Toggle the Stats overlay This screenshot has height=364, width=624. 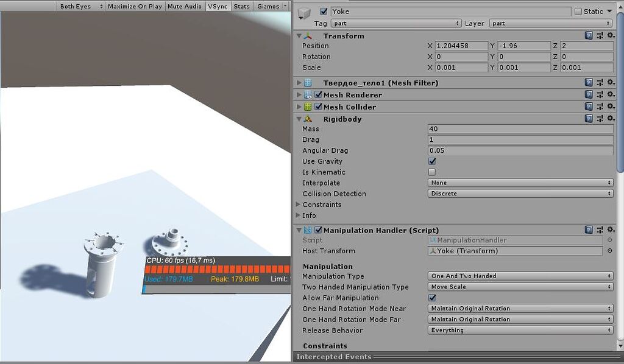point(241,7)
